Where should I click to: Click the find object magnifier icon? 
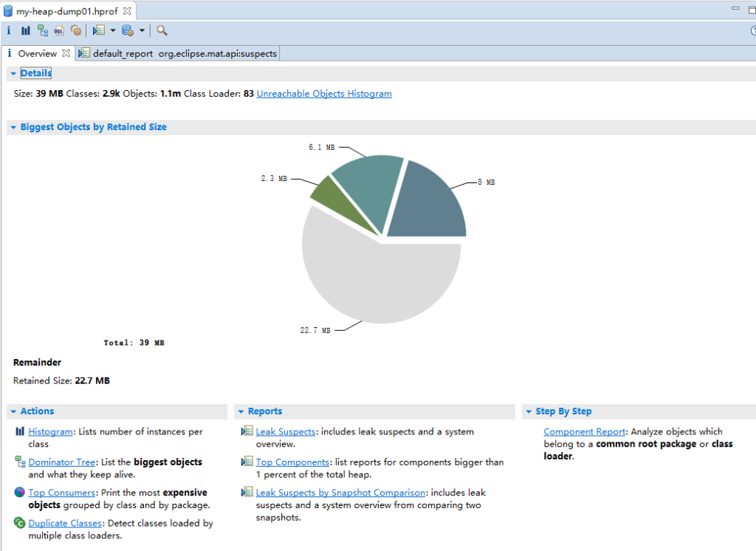point(162,30)
